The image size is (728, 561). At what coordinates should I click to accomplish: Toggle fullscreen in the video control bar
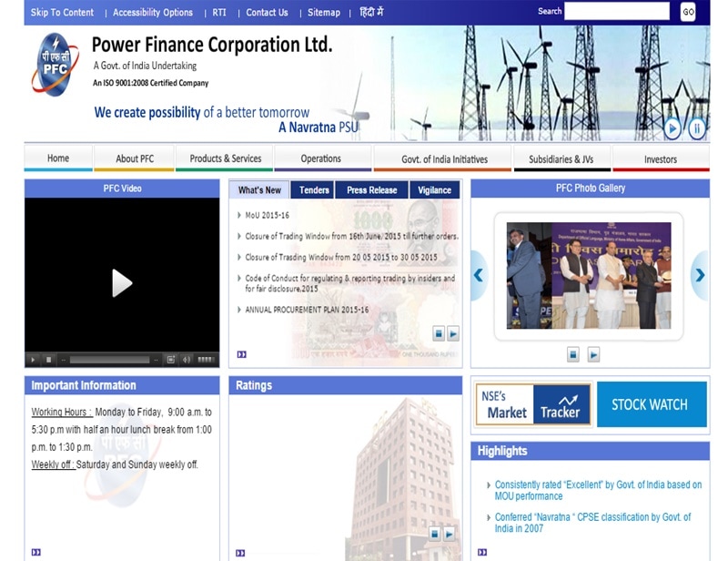(170, 360)
